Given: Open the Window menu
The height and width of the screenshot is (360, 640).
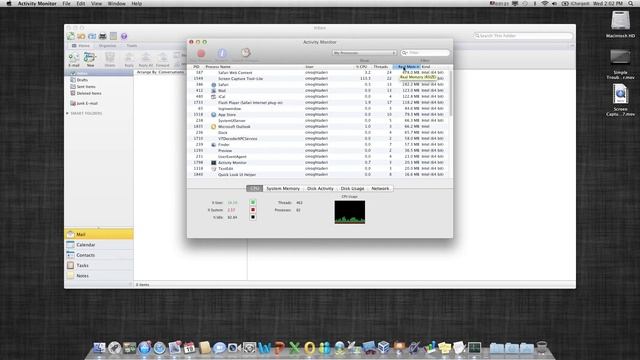Looking at the screenshot, I should [x=116, y=4].
